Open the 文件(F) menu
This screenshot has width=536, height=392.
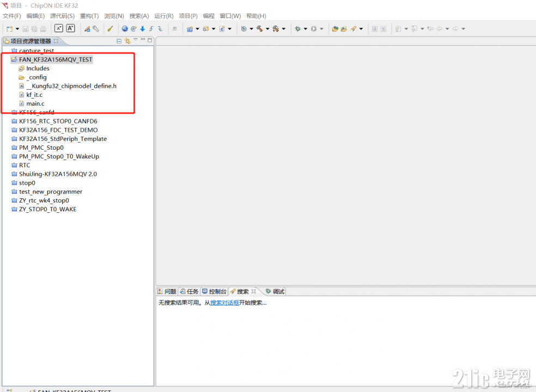[11, 16]
